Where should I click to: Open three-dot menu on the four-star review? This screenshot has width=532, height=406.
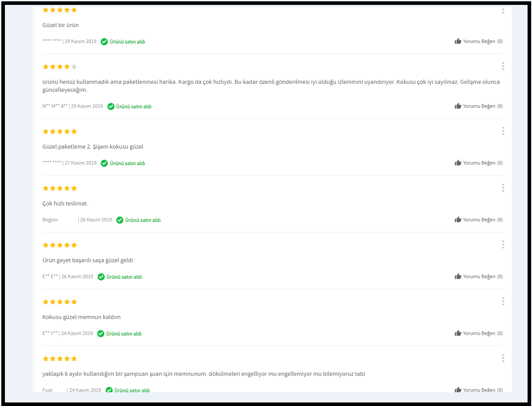point(503,66)
